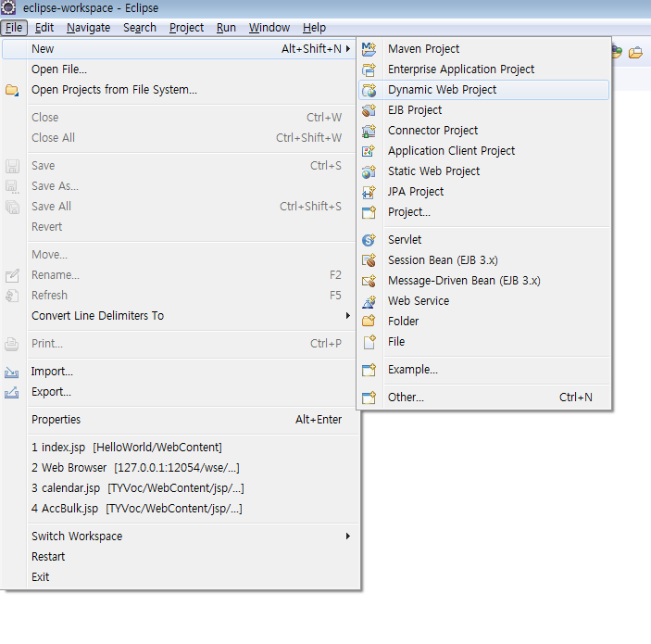Choose Restart from File menu
Viewport: 651px width, 644px height.
click(x=179, y=557)
